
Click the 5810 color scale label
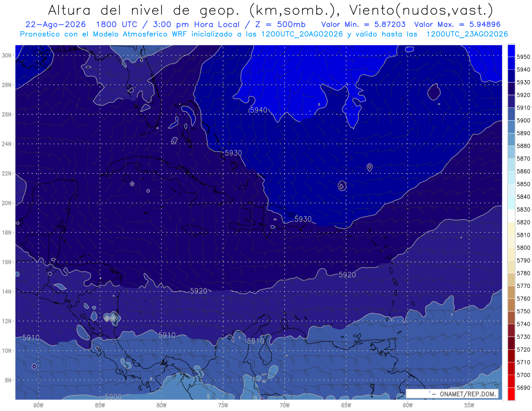(x=523, y=235)
